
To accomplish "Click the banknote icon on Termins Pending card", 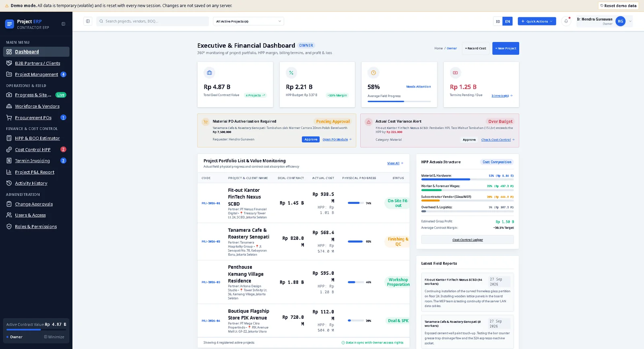I will (x=455, y=73).
